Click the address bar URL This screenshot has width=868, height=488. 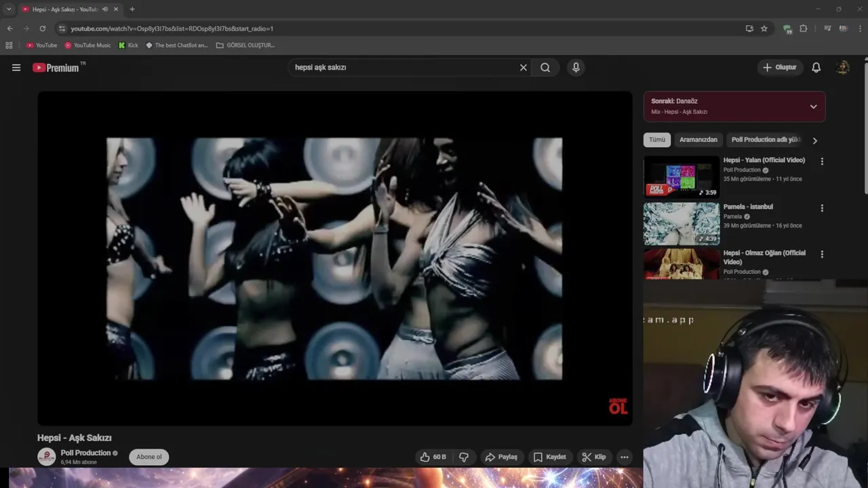(x=172, y=28)
